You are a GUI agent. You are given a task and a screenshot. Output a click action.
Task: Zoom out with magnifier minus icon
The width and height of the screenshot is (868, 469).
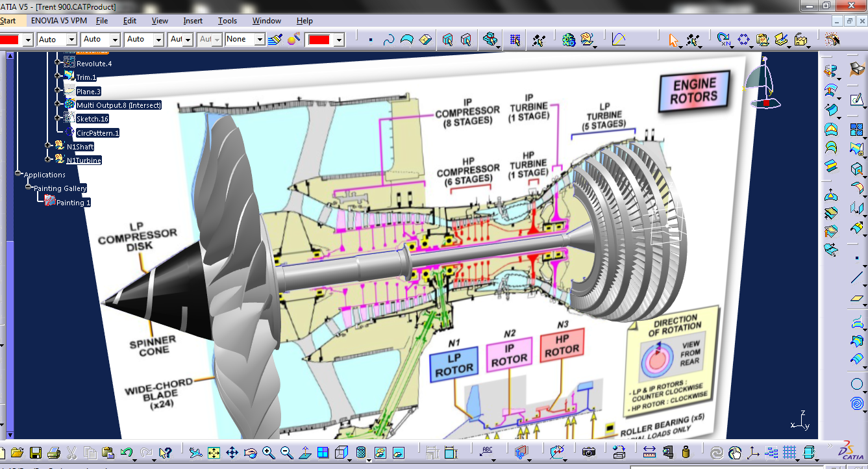coord(287,453)
